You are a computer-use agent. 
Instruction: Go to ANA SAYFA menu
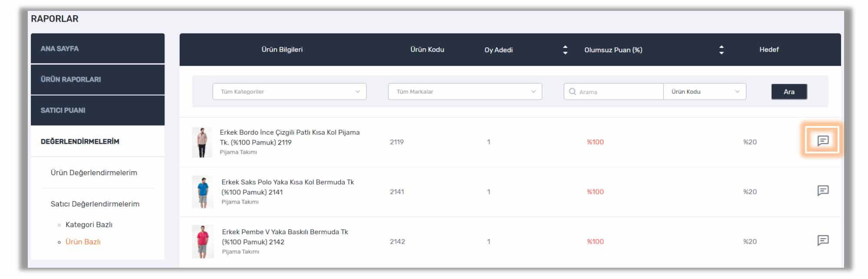(98, 48)
